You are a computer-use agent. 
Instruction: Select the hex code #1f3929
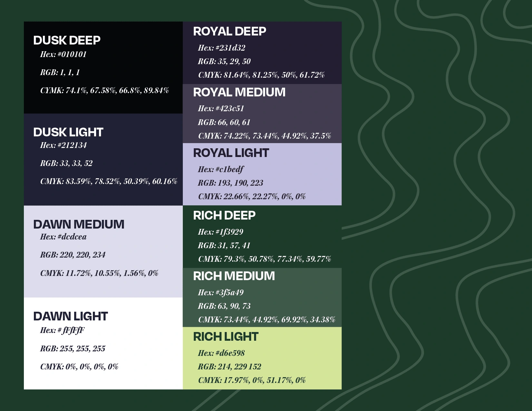(x=221, y=232)
